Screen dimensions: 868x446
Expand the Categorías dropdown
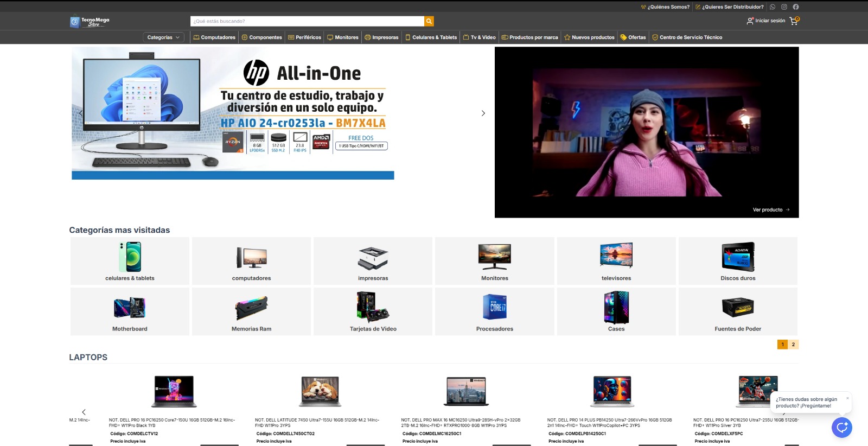tap(164, 37)
